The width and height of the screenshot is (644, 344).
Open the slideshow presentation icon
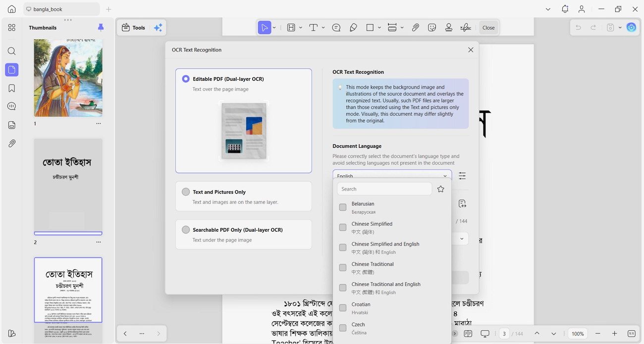485,334
